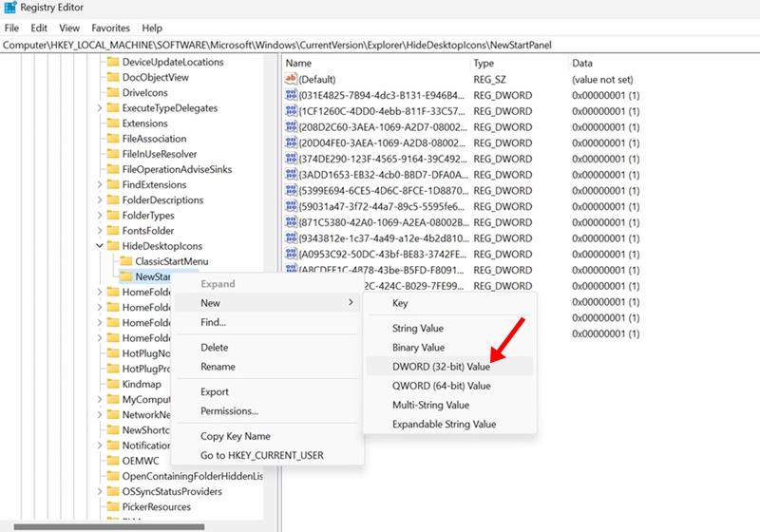Screen dimensions: 760x532
Task: Click the DeviceUpdateLocations folder icon
Action: coord(113,62)
